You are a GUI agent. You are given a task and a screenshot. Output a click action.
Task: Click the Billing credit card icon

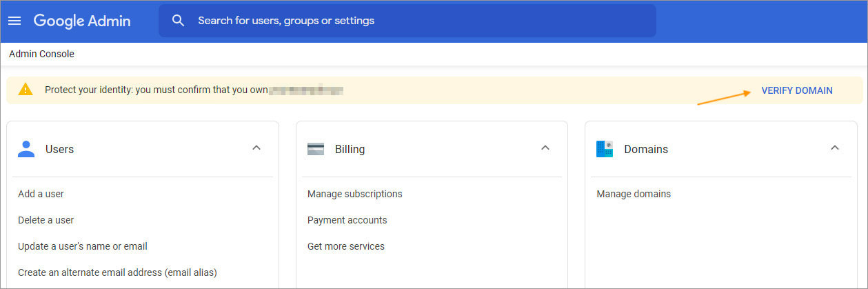(316, 149)
